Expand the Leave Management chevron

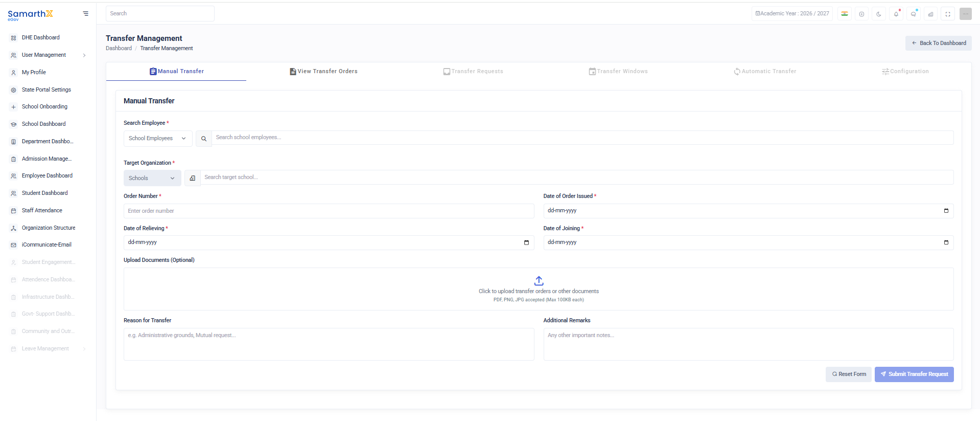coord(84,349)
